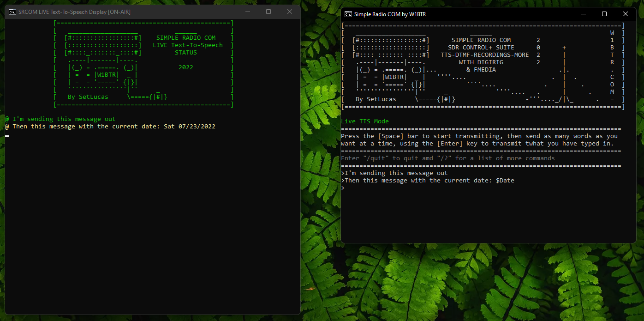Click the blinking cursor in SRCOM LIVE window
Screen dimensions: 644x321
(7, 136)
